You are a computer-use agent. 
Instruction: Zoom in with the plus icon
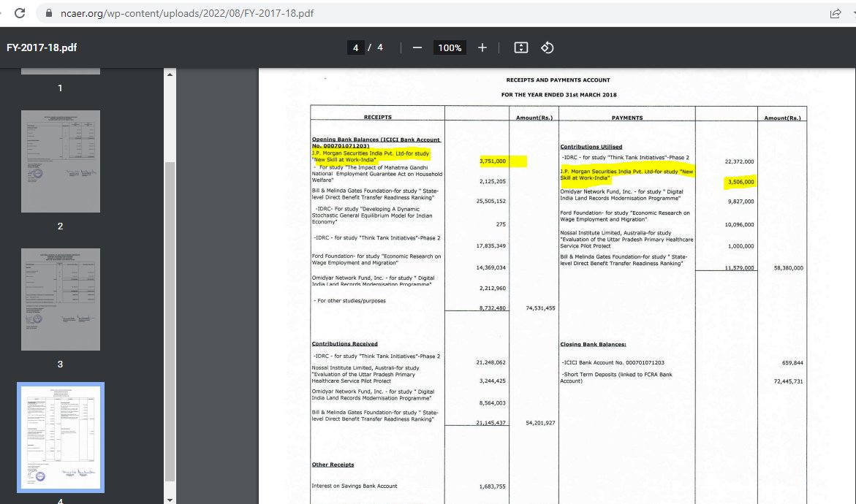482,48
